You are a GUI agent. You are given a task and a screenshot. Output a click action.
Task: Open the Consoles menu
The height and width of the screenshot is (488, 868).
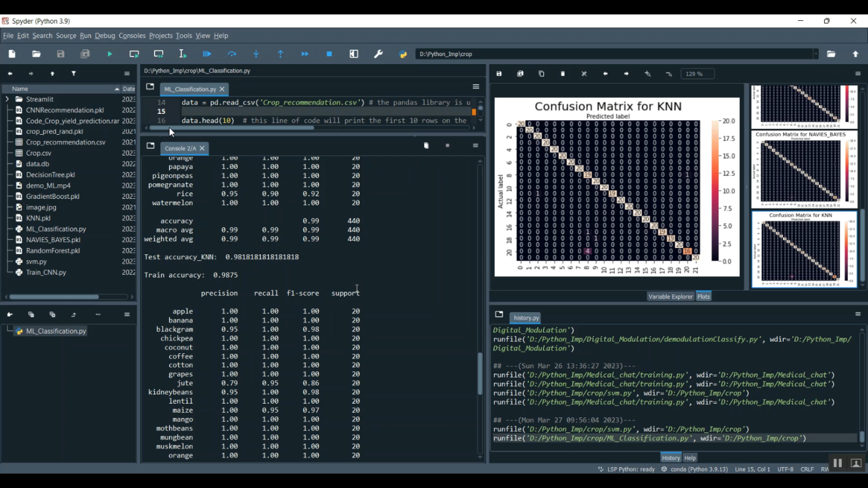pos(132,36)
